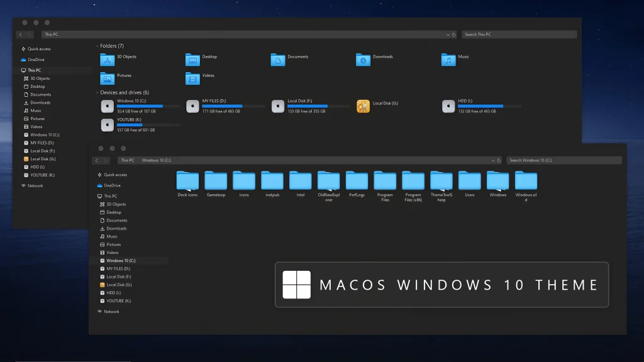644x362 pixels.
Task: Click the Search Windows 10 (C:) field
Action: (x=564, y=160)
